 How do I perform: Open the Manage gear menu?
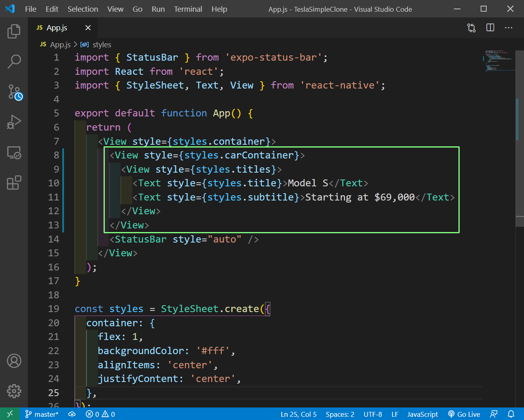click(14, 391)
